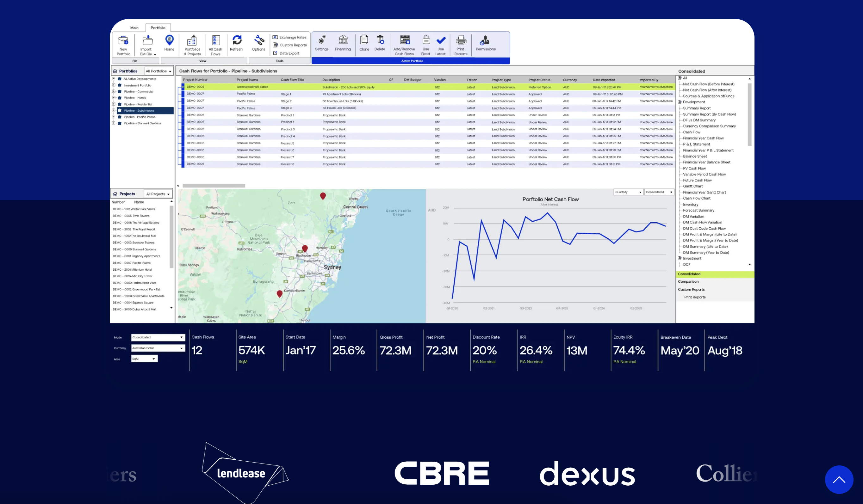Select the Comparison section in reports panel
863x504 pixels.
tap(688, 282)
